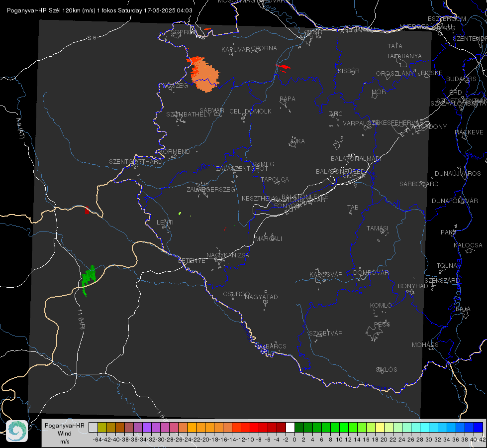Viewport: 487px width, 448px height.
Task: Click the KÖRMEND city label
Action: coord(175,152)
